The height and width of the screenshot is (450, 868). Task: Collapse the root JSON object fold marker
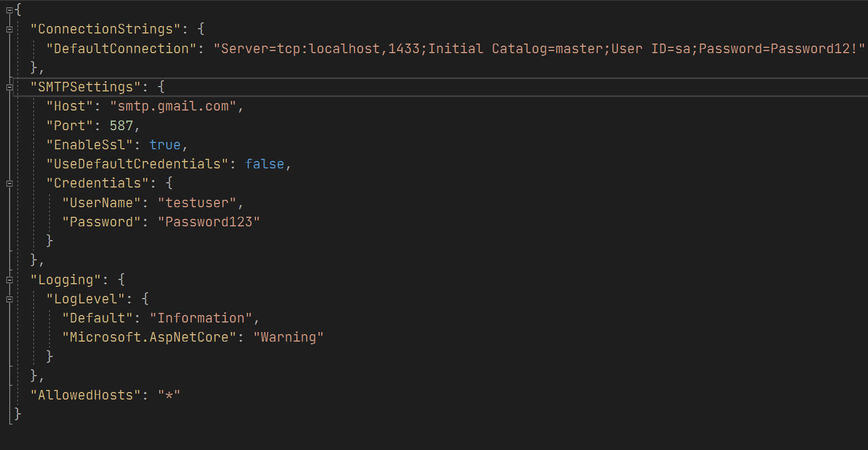[9, 10]
